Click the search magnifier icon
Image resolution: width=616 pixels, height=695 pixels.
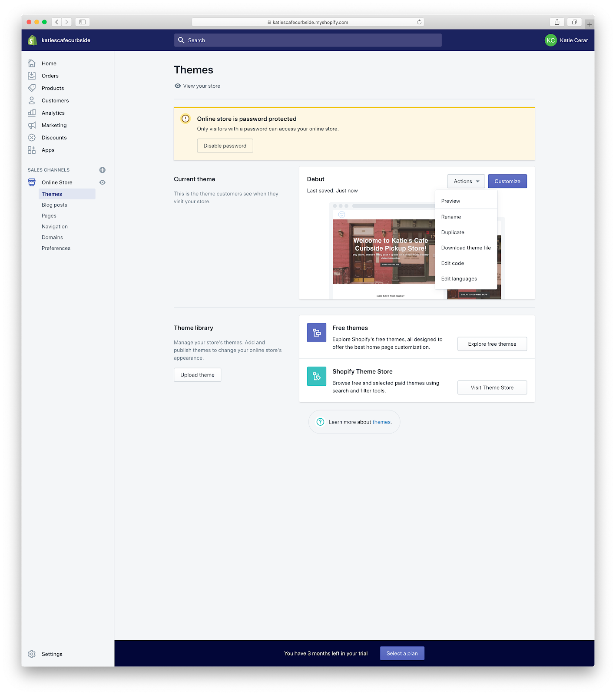point(181,40)
